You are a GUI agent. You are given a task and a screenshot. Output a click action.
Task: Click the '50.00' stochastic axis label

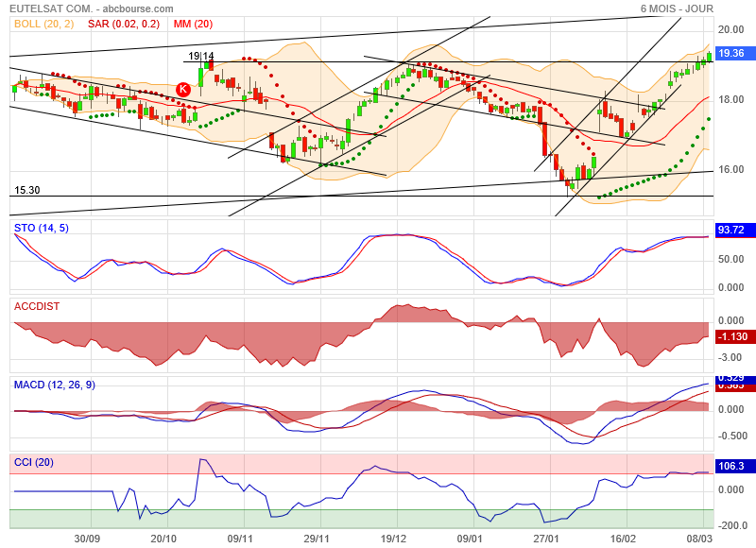[x=730, y=259]
